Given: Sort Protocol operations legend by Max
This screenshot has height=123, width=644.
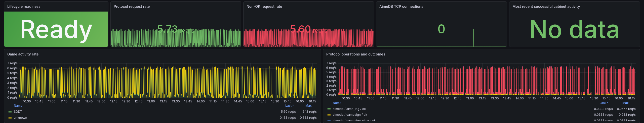Looking at the screenshot, I should coord(625,103).
